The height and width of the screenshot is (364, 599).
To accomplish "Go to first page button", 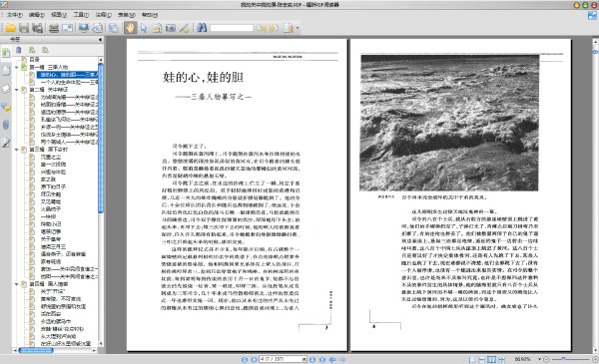I will click(x=245, y=359).
